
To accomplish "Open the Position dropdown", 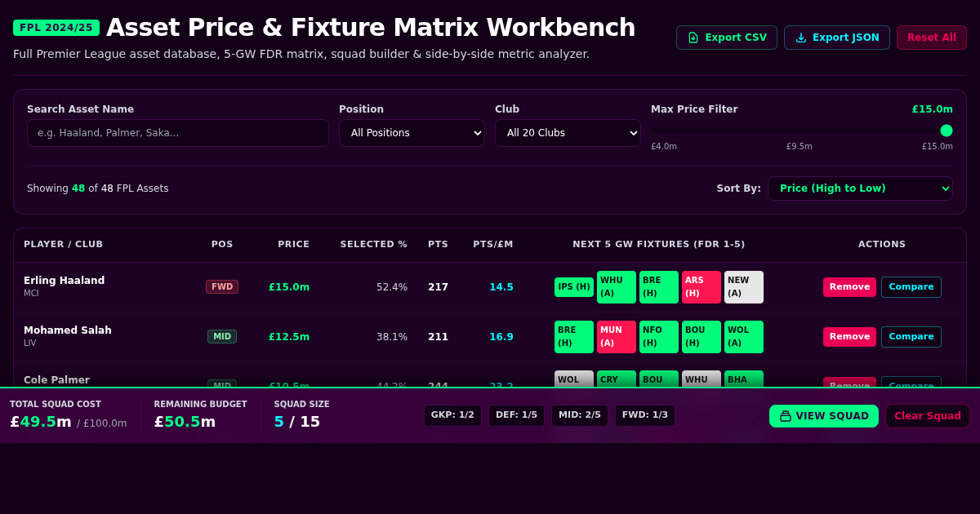I will [412, 133].
